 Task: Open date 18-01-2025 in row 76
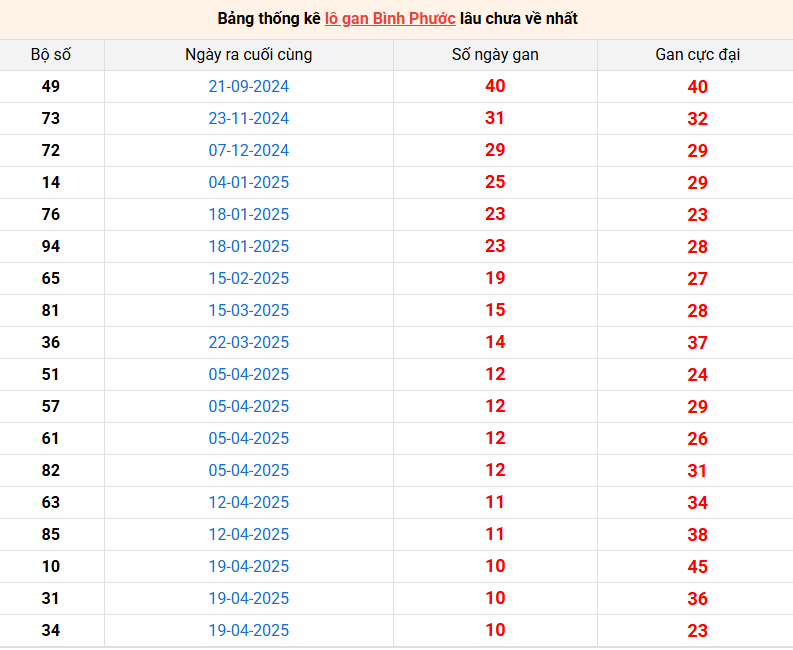(x=248, y=214)
